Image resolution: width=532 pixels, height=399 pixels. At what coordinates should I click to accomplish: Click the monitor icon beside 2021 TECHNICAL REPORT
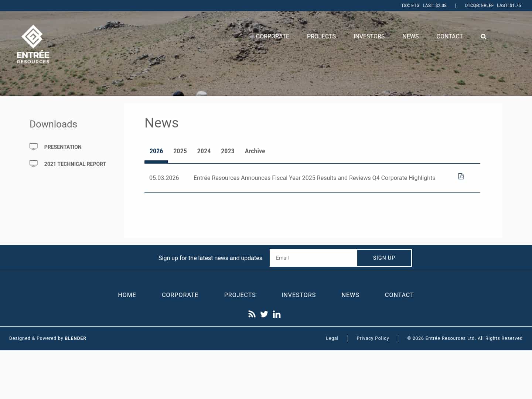(34, 163)
